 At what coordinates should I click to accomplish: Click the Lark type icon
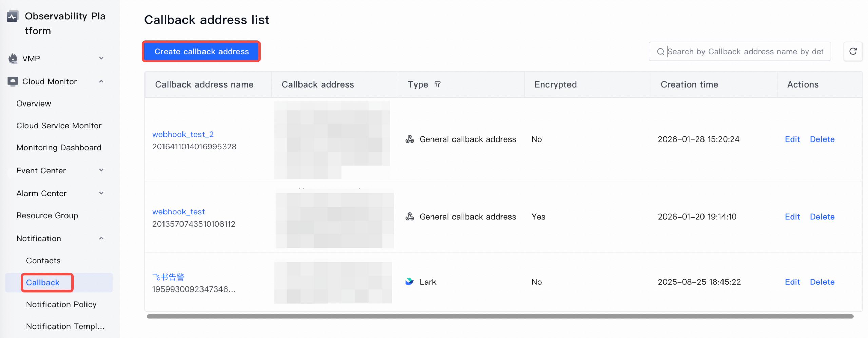pyautogui.click(x=409, y=282)
